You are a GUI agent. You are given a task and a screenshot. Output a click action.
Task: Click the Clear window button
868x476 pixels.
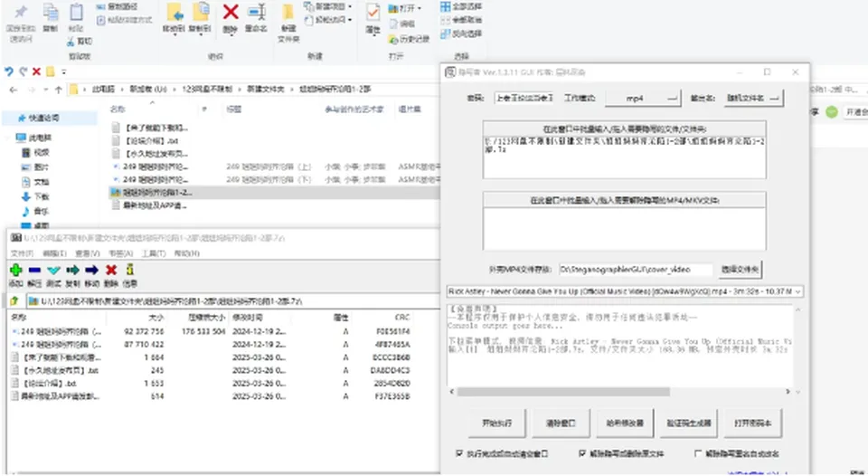point(561,424)
